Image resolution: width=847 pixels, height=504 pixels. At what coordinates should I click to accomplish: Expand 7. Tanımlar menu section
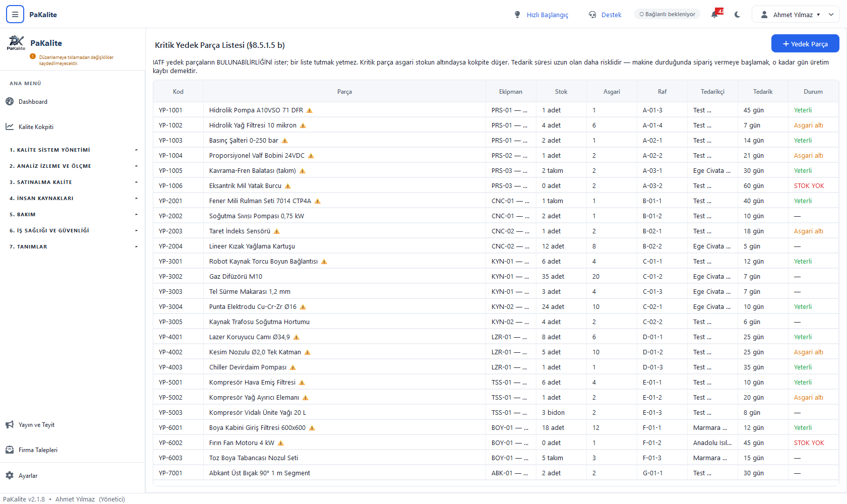click(73, 246)
